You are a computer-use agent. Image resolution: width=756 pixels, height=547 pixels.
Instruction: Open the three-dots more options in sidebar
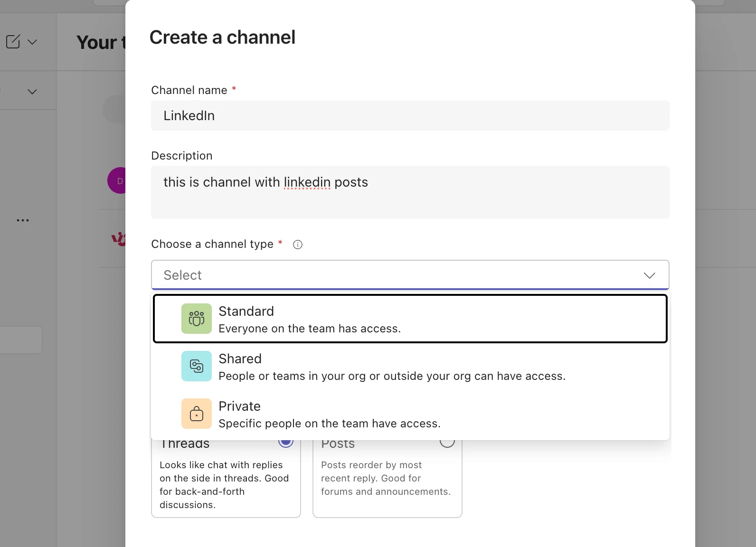point(23,220)
